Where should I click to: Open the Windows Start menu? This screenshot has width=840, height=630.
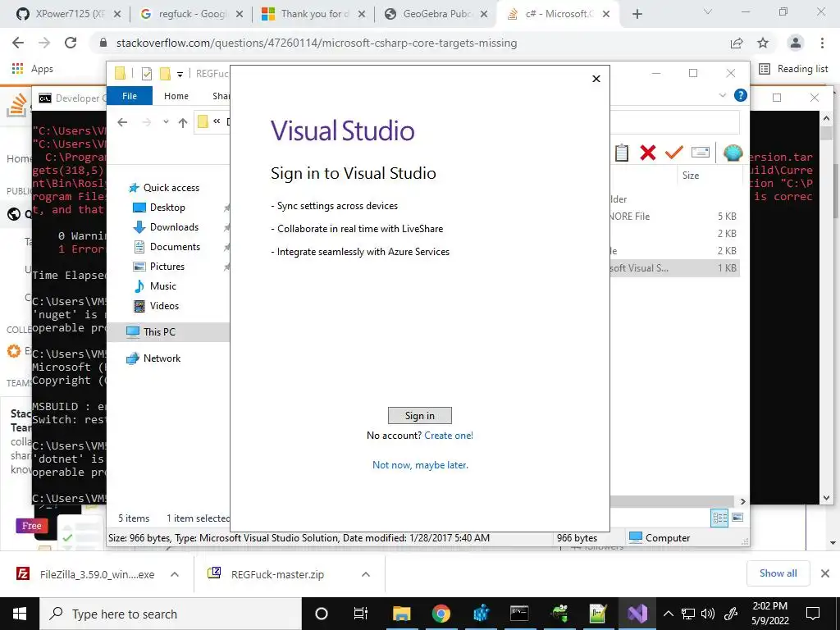pyautogui.click(x=20, y=614)
